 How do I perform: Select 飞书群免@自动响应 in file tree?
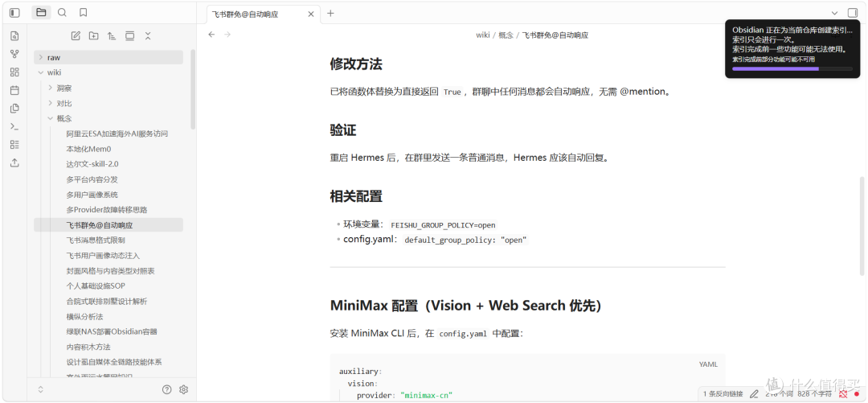108,225
